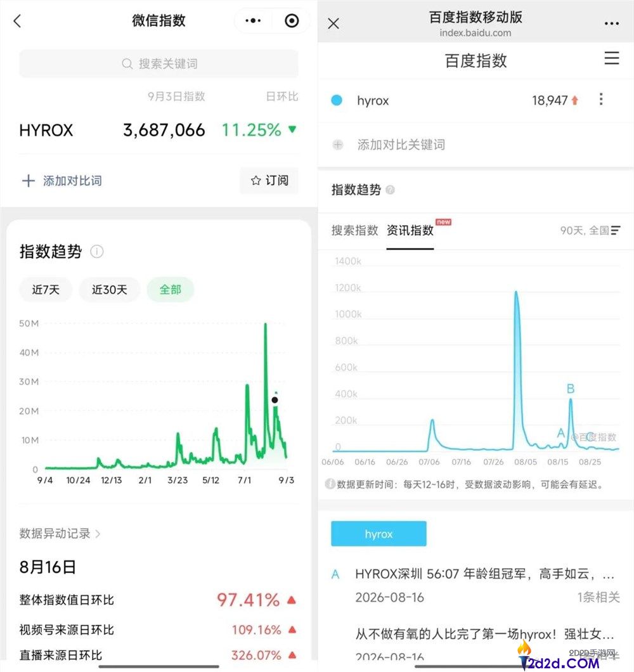
Task: Open hyrox keyword vertical dots options
Action: pyautogui.click(x=601, y=99)
